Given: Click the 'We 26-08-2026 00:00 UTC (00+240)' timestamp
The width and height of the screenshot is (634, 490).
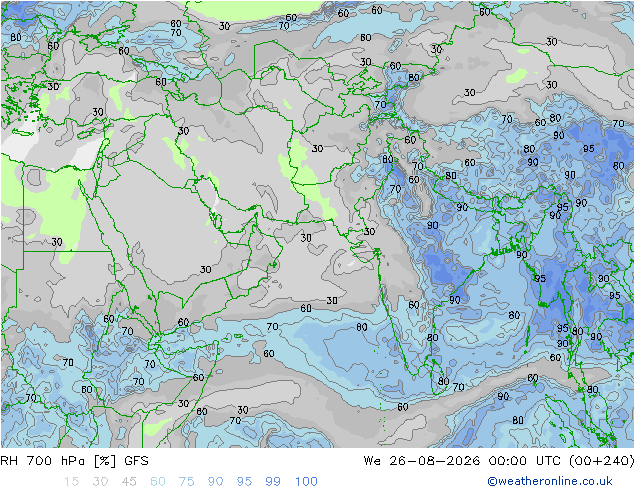Looking at the screenshot, I should tap(498, 460).
